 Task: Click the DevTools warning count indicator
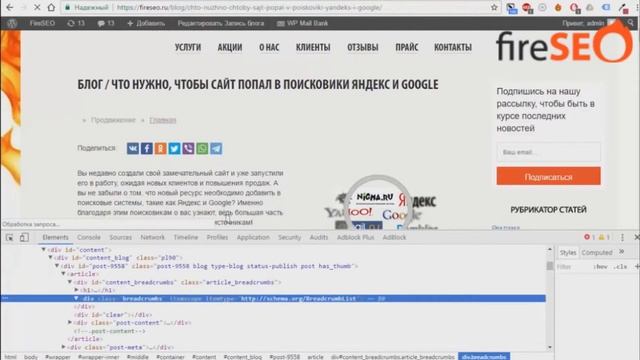[604, 237]
